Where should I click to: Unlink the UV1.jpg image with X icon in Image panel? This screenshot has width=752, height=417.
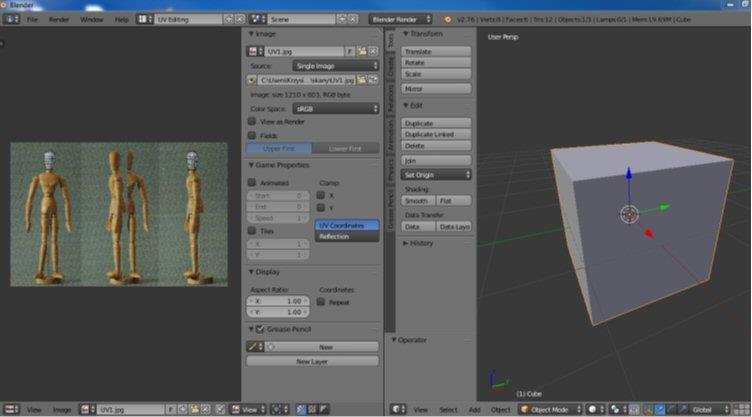tap(373, 51)
